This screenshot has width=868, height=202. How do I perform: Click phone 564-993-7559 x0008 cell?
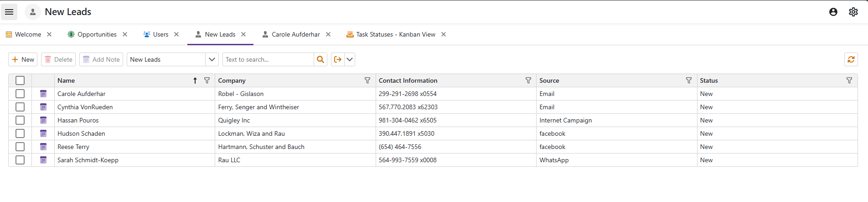(x=456, y=160)
